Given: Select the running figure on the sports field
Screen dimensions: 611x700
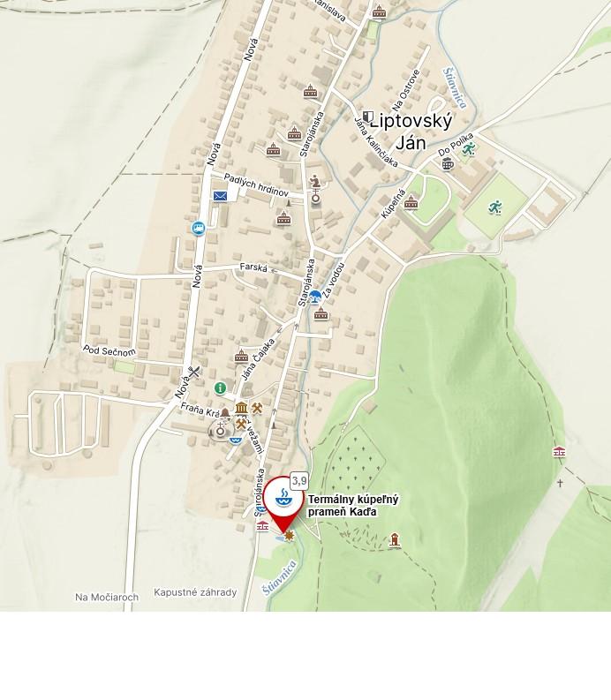Looking at the screenshot, I should pos(494,207).
